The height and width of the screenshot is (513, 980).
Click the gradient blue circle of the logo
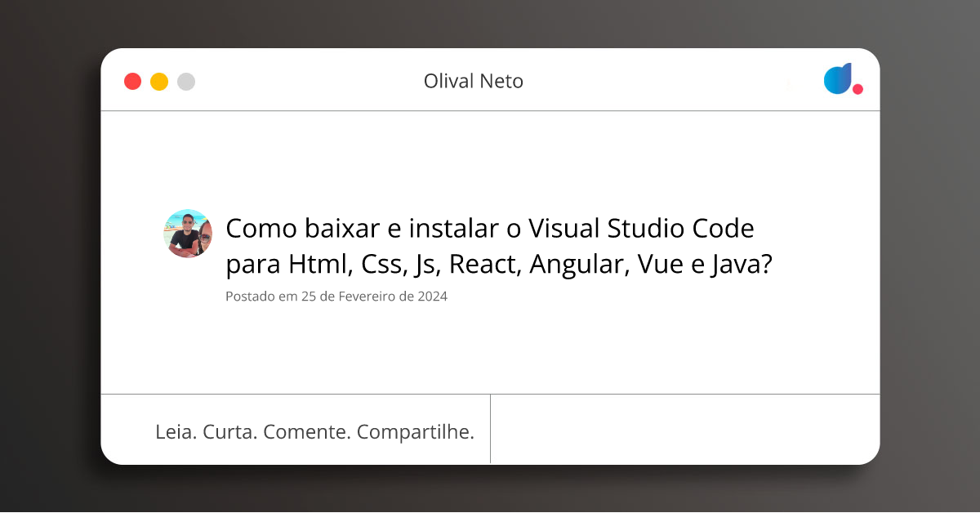pyautogui.click(x=836, y=78)
